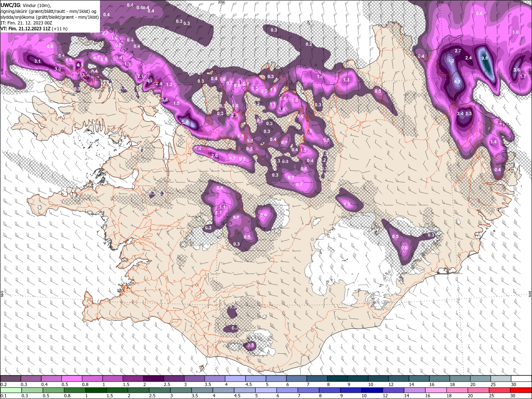The width and height of the screenshot is (532, 399).
Task: Click the UWC/IG title in the header box
Action: point(10,5)
